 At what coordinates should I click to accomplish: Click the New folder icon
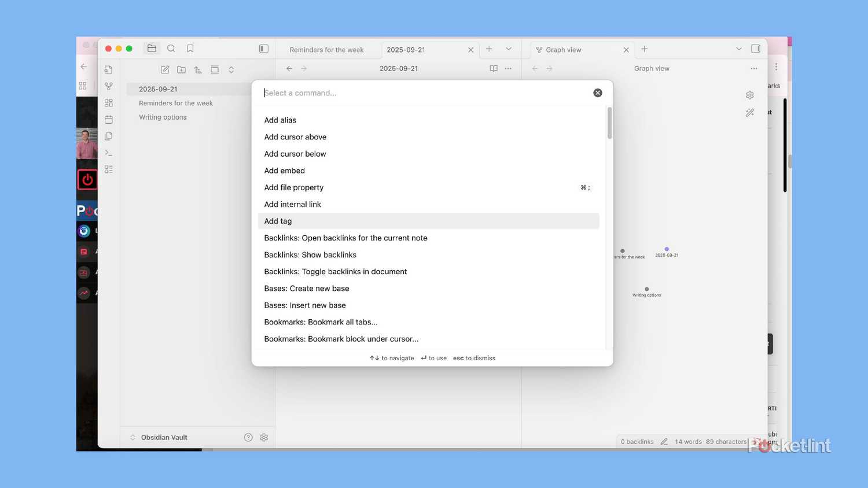point(182,70)
